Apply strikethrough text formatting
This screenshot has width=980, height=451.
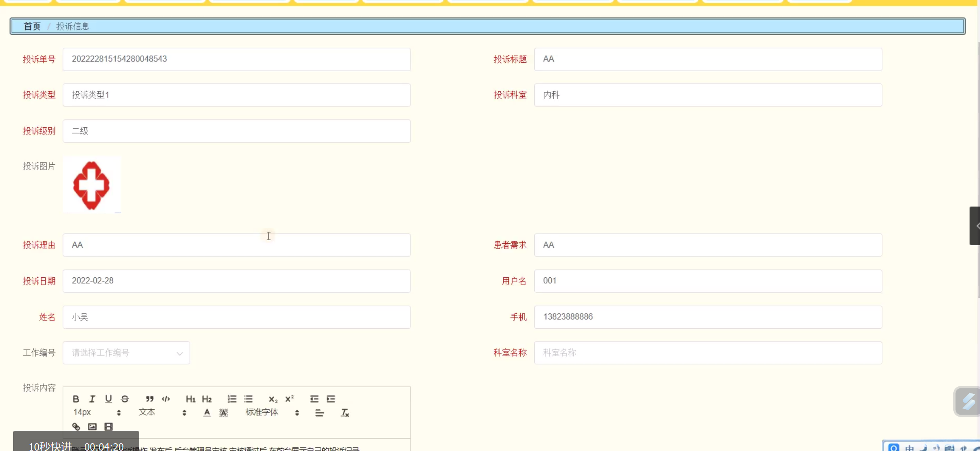[125, 399]
